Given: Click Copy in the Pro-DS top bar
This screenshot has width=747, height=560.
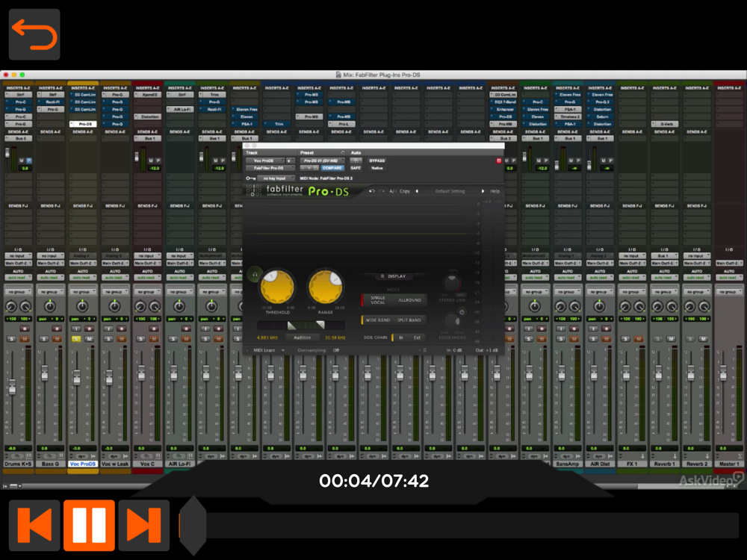Looking at the screenshot, I should pos(404,191).
